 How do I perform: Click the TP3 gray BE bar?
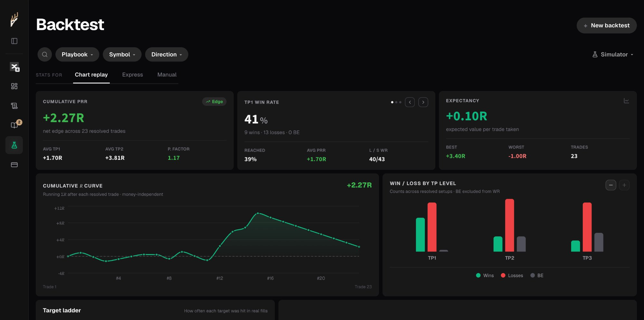coord(599,242)
